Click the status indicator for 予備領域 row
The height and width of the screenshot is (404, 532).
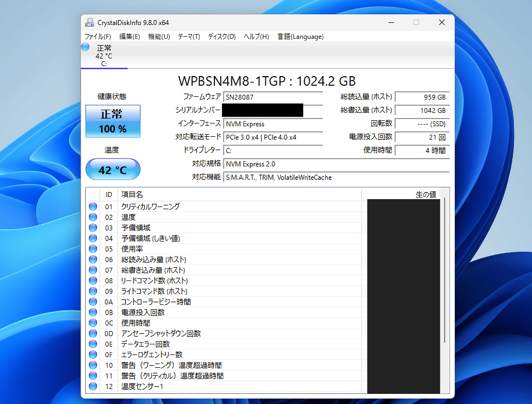[x=93, y=227]
